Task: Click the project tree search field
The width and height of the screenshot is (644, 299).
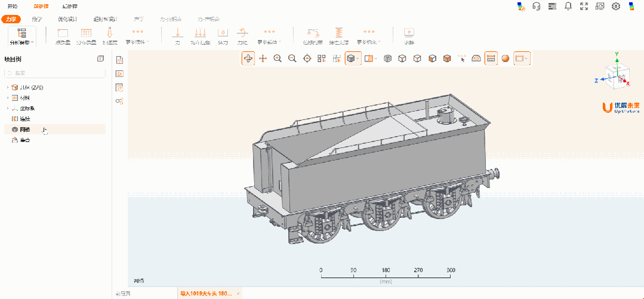Action: tap(54, 73)
